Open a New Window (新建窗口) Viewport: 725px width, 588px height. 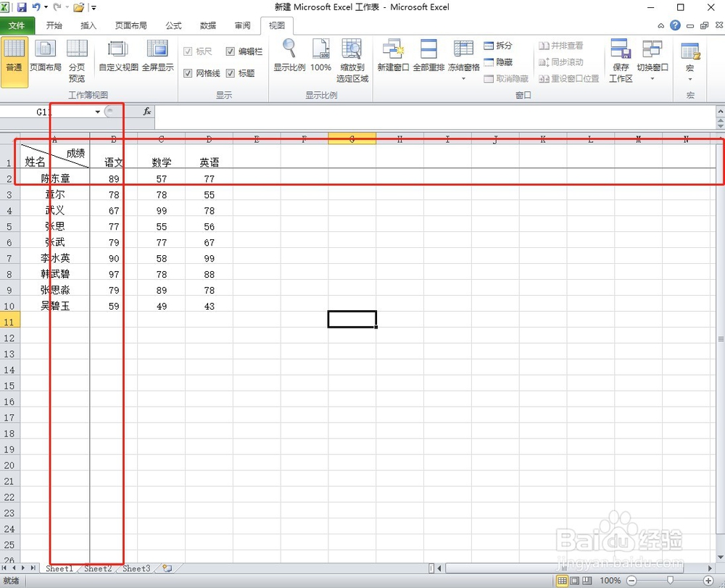pyautogui.click(x=393, y=57)
